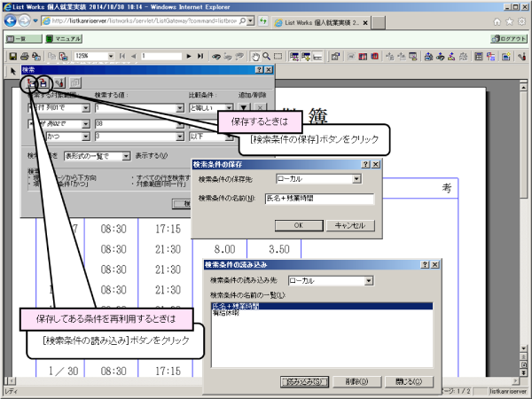Screen dimensions: 532x399
Task: Go to first page arrow
Action: 122,57
